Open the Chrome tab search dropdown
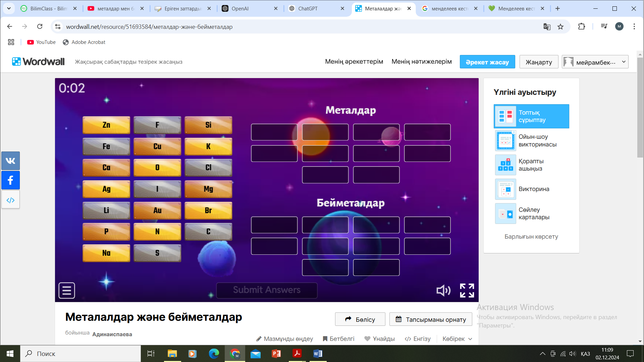Image resolution: width=644 pixels, height=362 pixels. pyautogui.click(x=9, y=8)
